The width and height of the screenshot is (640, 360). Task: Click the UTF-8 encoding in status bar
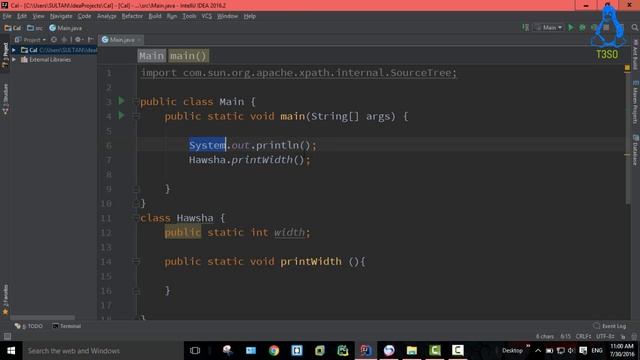point(605,337)
